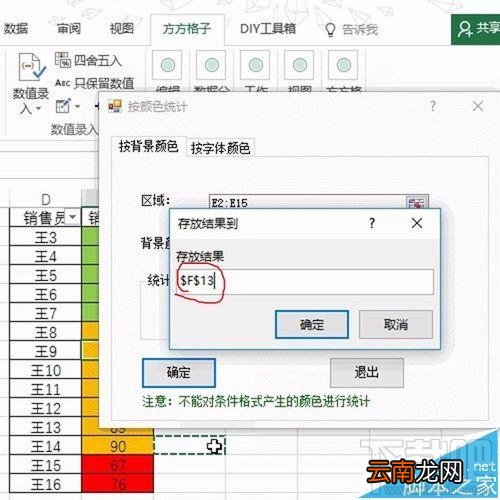The height and width of the screenshot is (500, 500).
Task: Click the 退出 button
Action: 367,372
